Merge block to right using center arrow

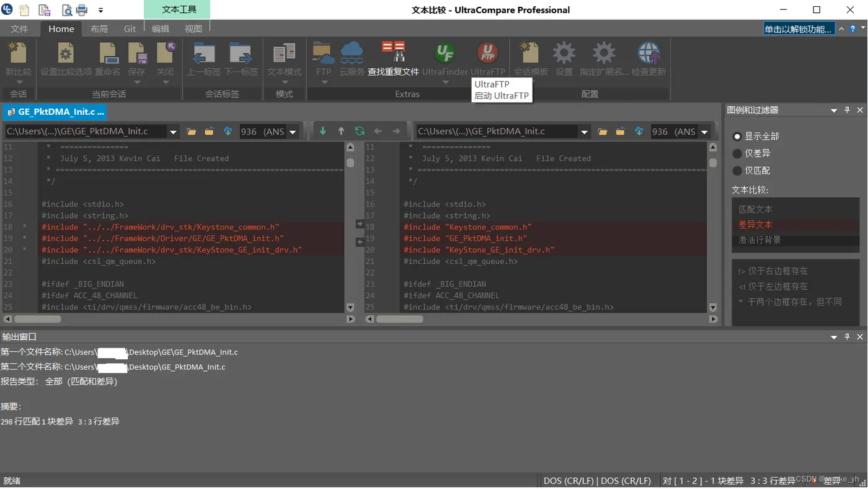tap(360, 223)
